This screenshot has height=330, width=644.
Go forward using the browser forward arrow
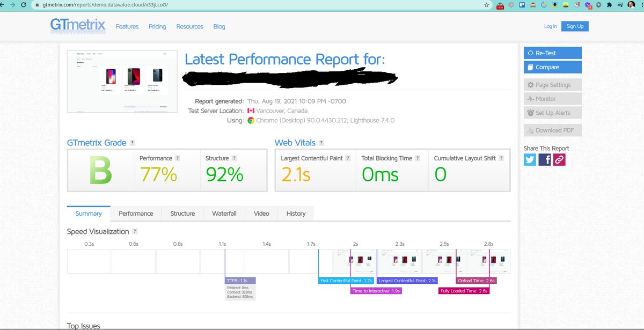click(14, 4)
